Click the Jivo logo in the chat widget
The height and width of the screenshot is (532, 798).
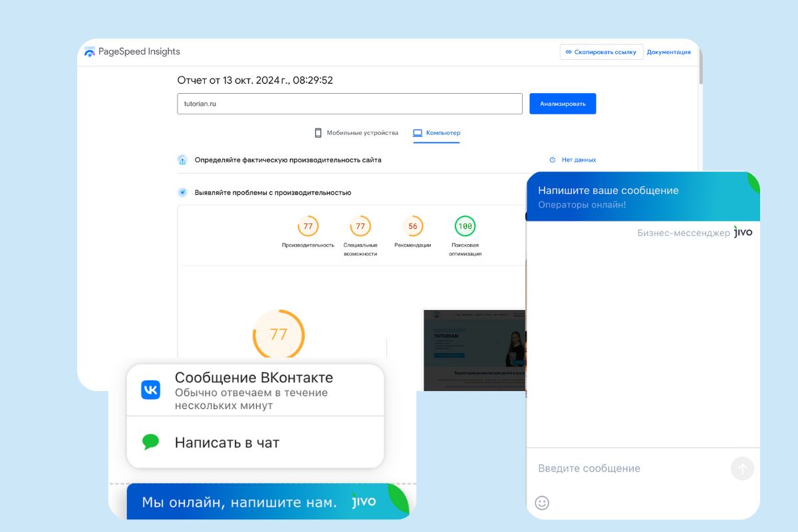743,232
